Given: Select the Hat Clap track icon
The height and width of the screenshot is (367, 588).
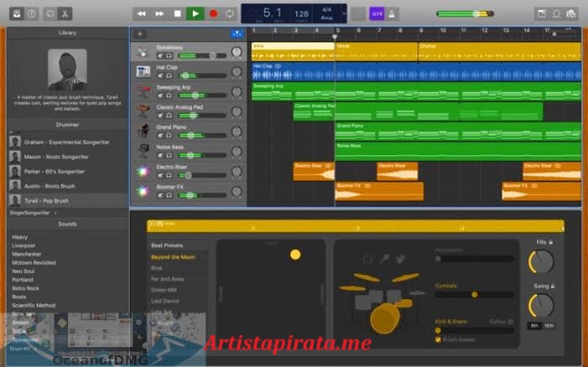Looking at the screenshot, I should point(143,72).
